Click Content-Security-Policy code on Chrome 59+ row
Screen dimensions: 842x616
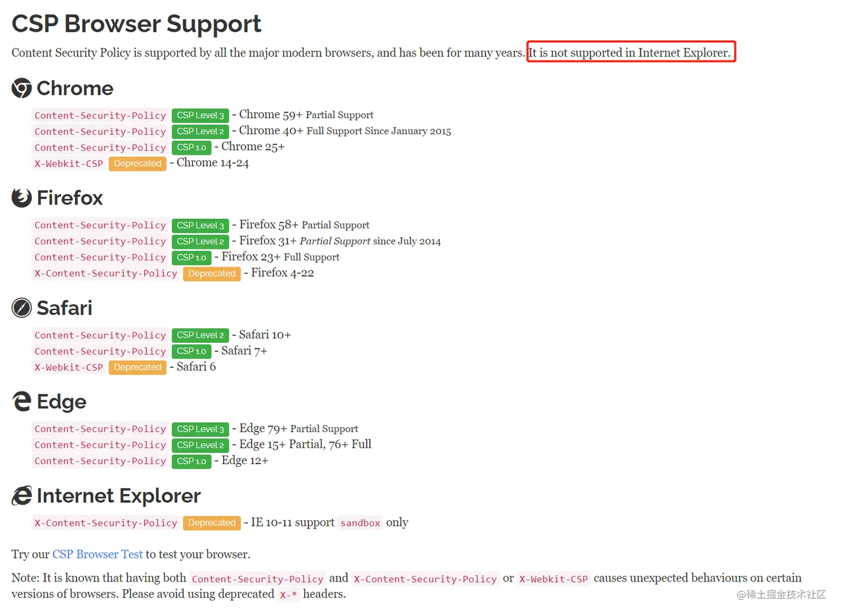point(100,116)
